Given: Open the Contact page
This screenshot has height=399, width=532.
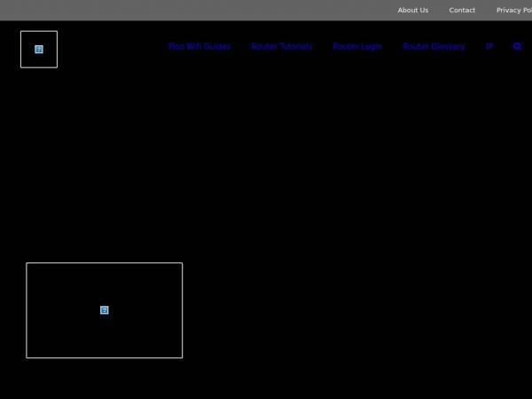Looking at the screenshot, I should pyautogui.click(x=462, y=10).
